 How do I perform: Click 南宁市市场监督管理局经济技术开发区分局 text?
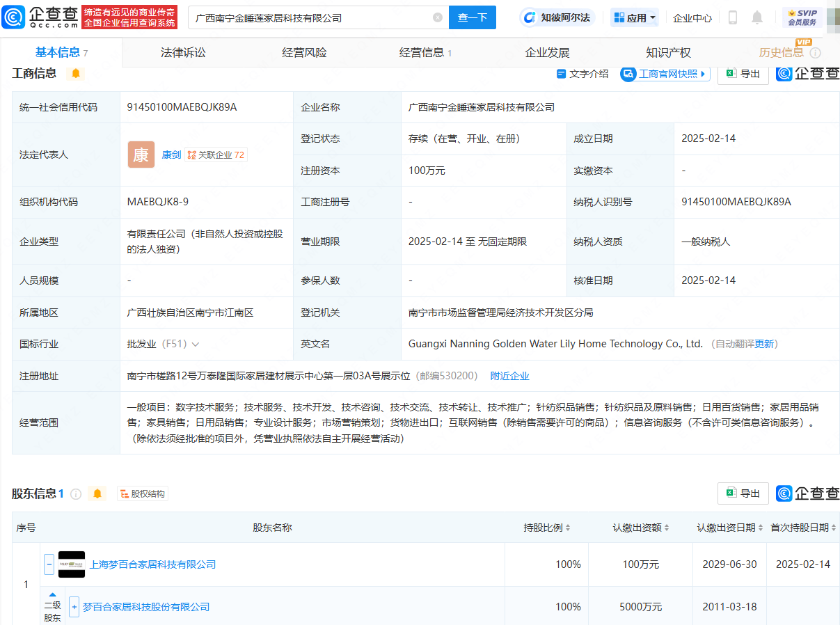point(501,312)
